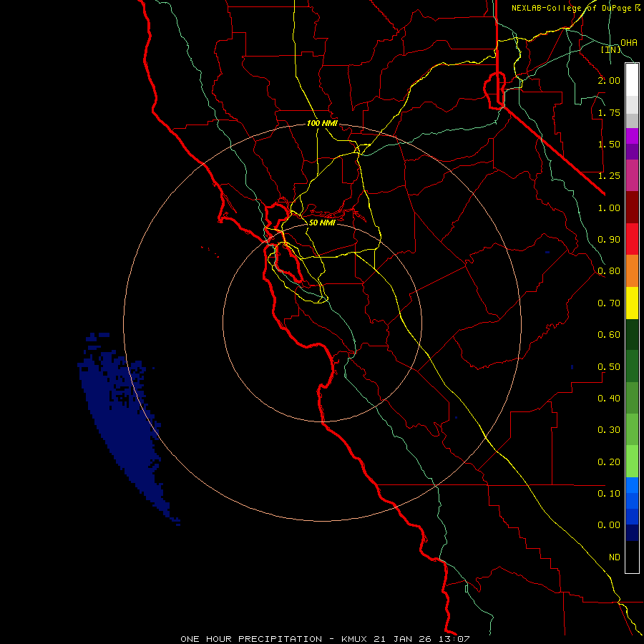Click the 0.90 scale value
Screen dimensions: 644x644
pos(609,240)
